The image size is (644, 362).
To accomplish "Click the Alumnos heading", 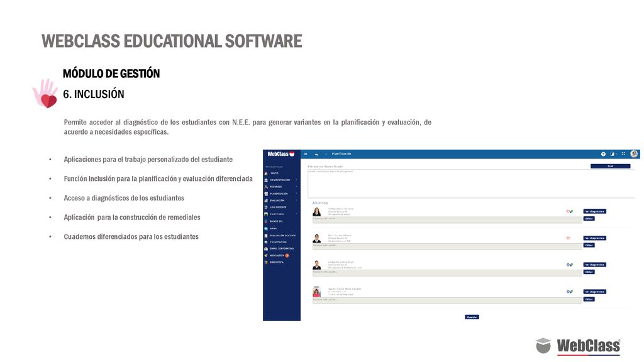I will (x=320, y=203).
